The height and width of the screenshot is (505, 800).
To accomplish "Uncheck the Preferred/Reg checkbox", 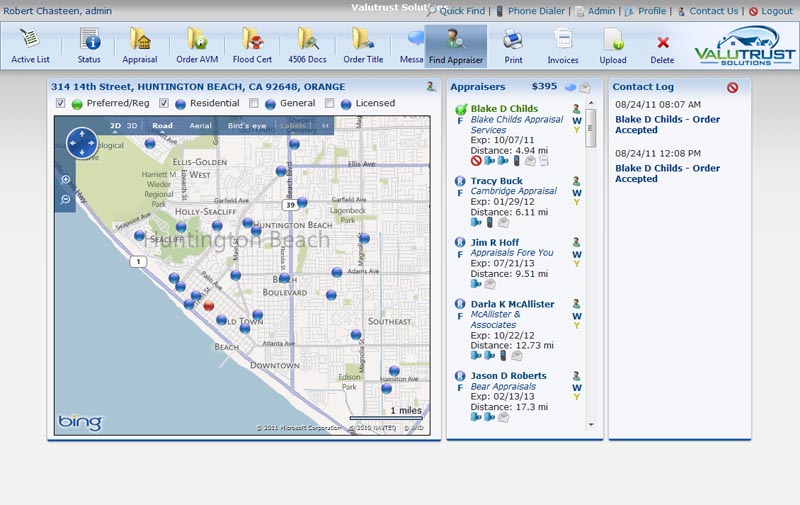I will [x=61, y=104].
